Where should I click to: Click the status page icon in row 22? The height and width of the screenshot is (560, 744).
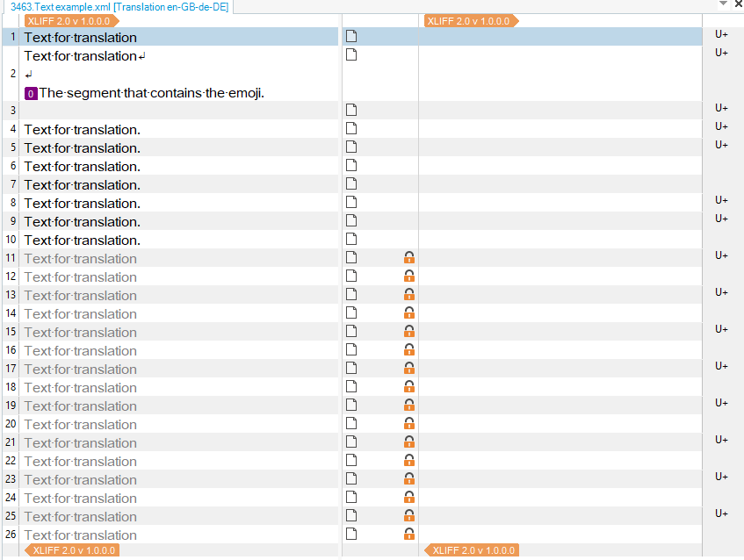(x=351, y=461)
